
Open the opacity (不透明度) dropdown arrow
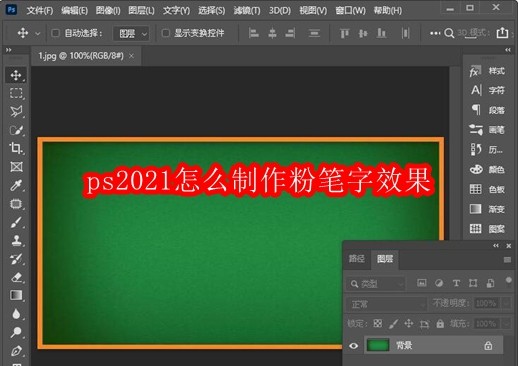507,303
